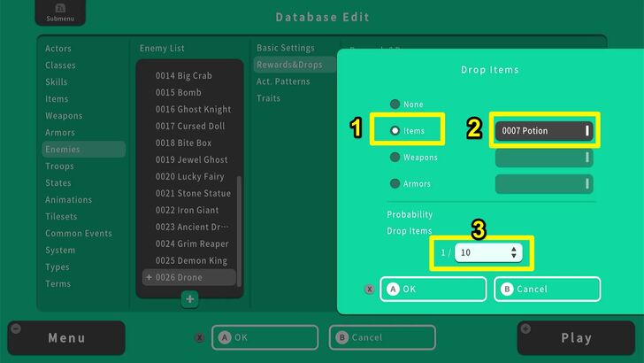Switch to Basic Settings tab

point(286,48)
